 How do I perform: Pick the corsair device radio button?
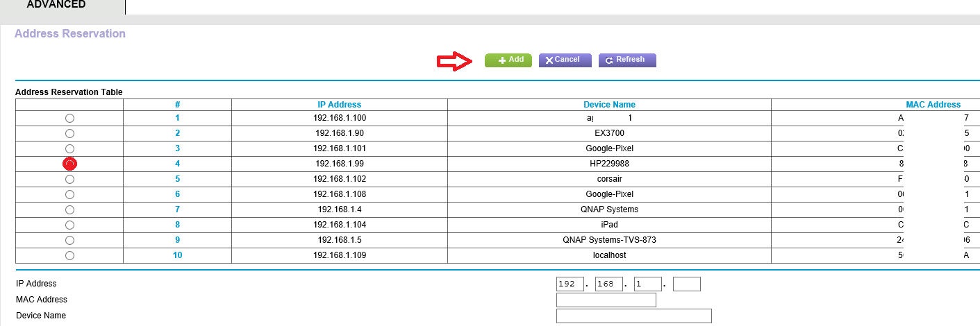[x=69, y=179]
